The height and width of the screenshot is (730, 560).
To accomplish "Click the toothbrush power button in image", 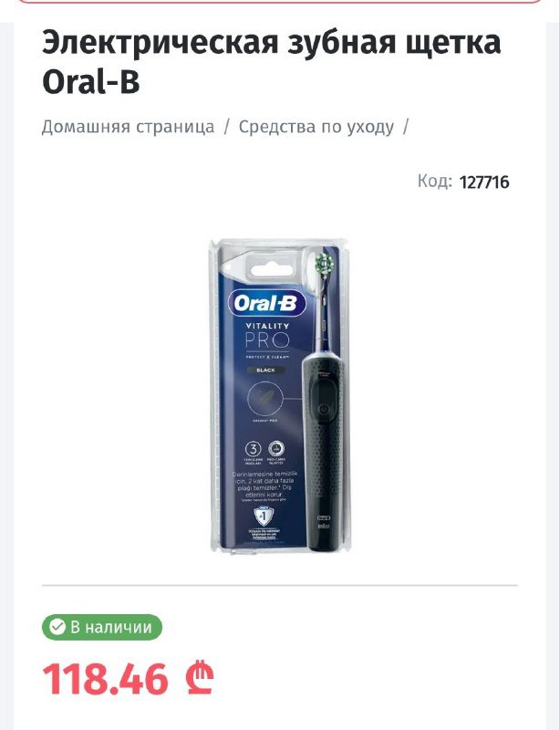I will coord(324,409).
